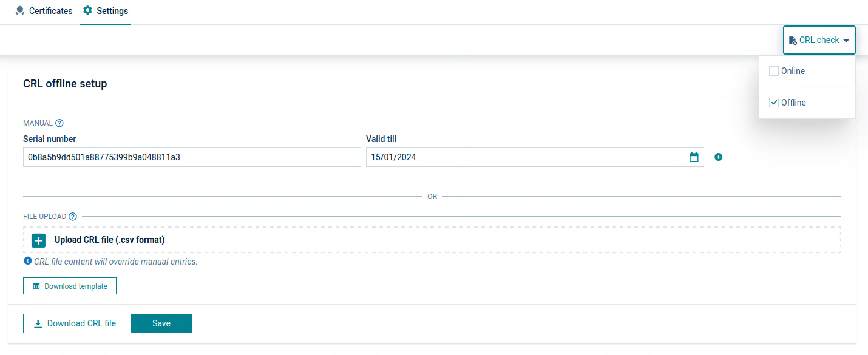Click the calendar icon in Valid till field
Image resolution: width=868 pixels, height=355 pixels.
[x=694, y=157]
